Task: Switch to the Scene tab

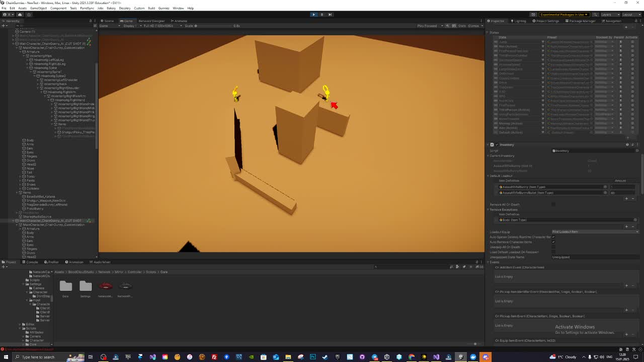Action: pos(107,21)
